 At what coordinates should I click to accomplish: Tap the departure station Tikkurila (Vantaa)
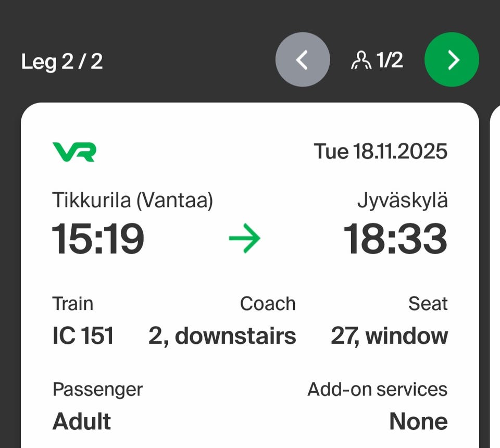[132, 201]
